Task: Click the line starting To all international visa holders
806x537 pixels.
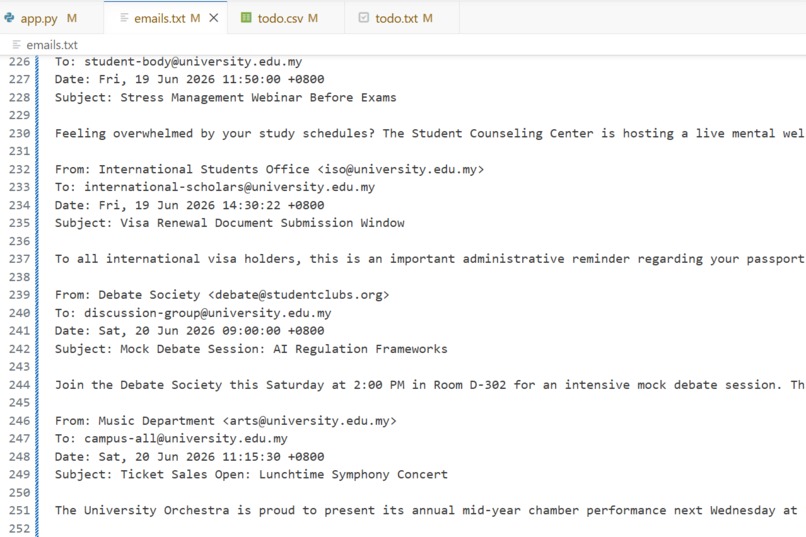Action: pos(430,259)
